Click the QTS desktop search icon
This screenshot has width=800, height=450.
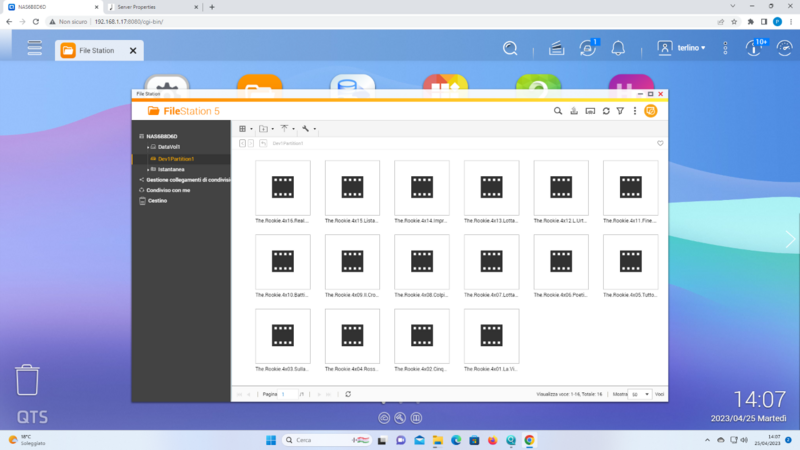coord(510,48)
